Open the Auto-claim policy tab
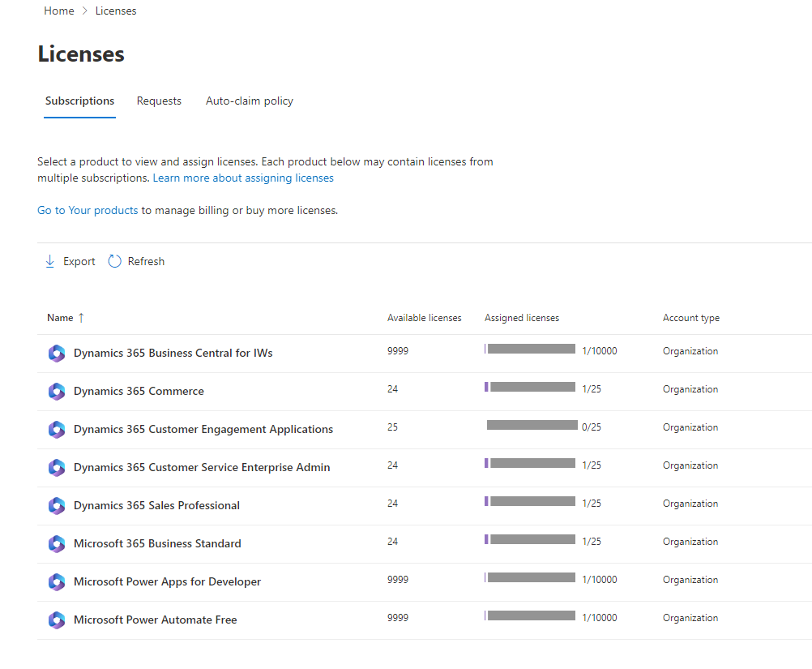The width and height of the screenshot is (812, 669). coord(250,101)
